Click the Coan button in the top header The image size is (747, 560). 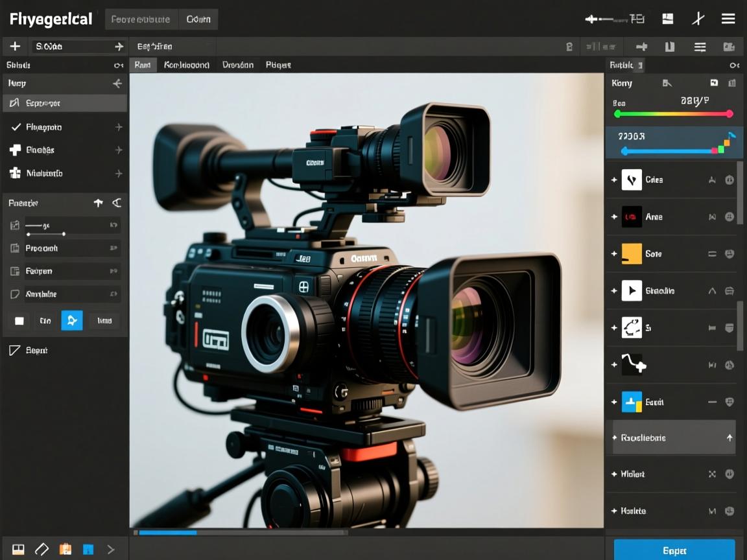click(x=198, y=19)
